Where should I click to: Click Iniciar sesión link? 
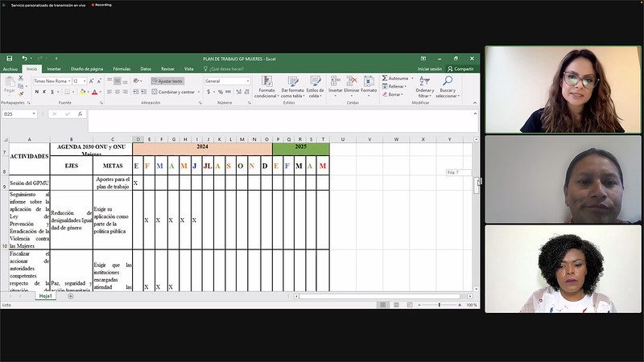(x=429, y=69)
